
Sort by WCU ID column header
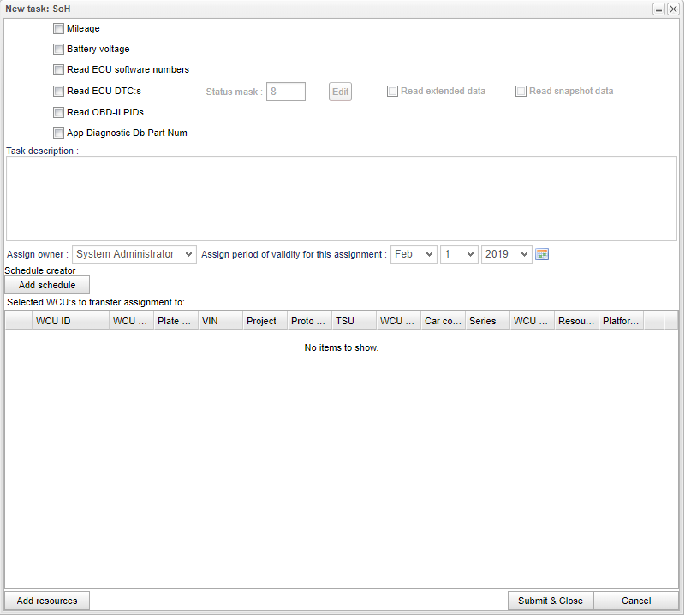tap(70, 321)
